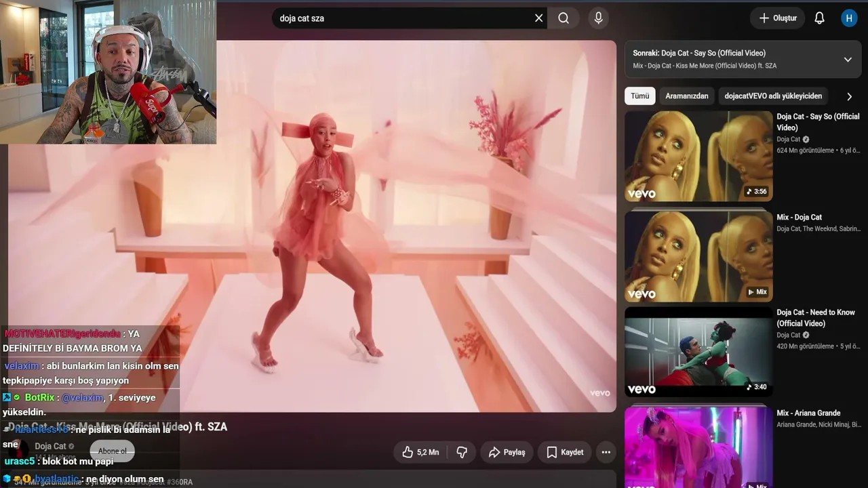Open the Say So video thumbnail
Screen dimensions: 868x488
coord(698,157)
